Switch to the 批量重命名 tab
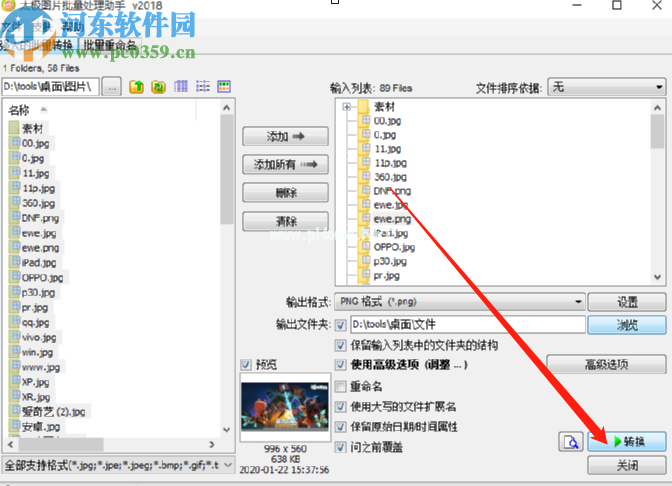672x486 pixels. click(111, 45)
